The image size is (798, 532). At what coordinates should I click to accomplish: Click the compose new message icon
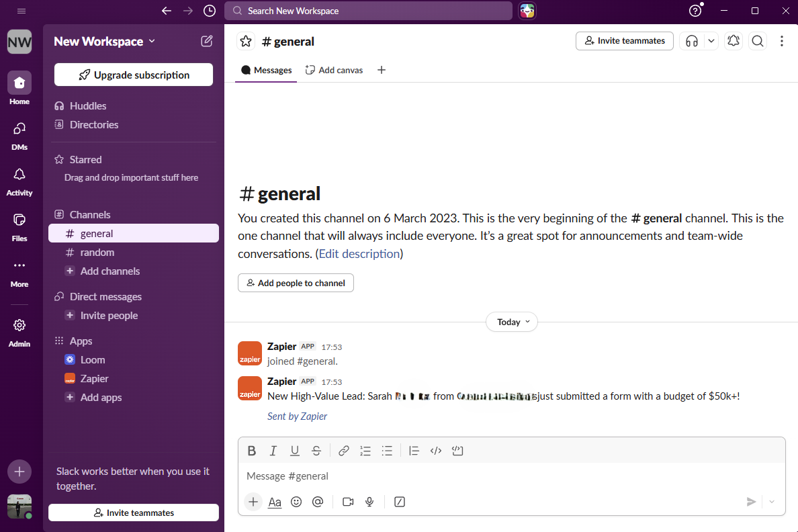click(x=207, y=41)
